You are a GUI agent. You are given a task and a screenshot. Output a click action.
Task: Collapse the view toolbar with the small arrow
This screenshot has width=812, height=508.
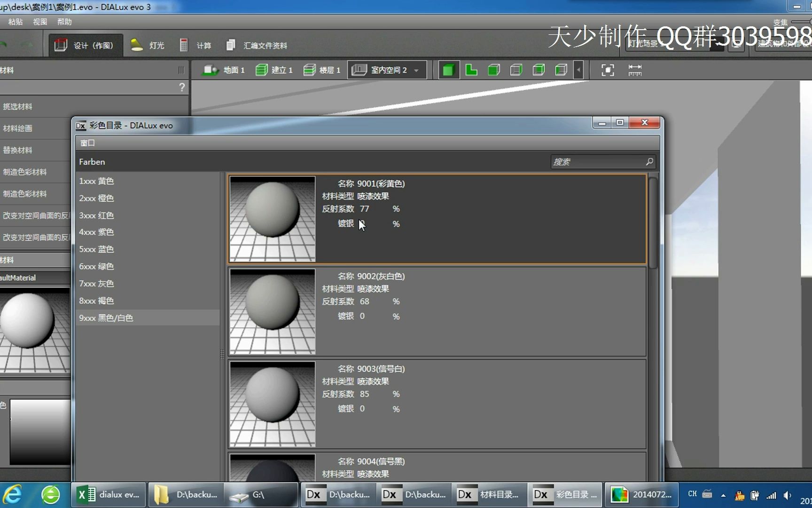pos(578,70)
